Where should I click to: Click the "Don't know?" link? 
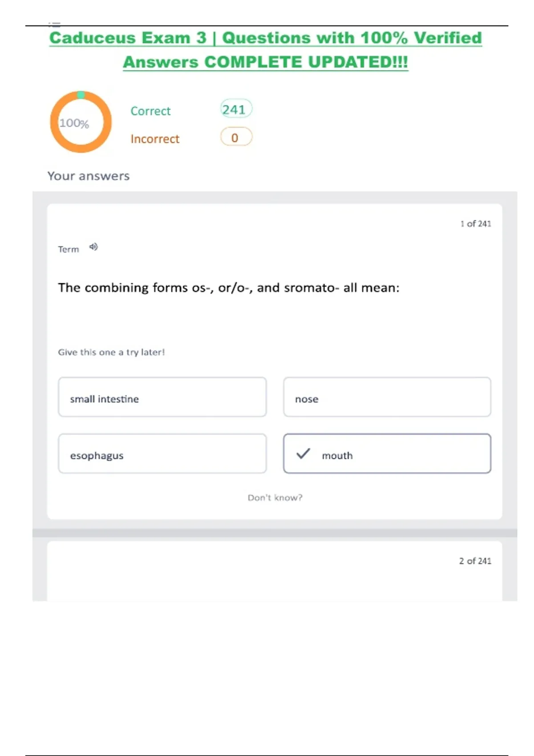point(275,498)
